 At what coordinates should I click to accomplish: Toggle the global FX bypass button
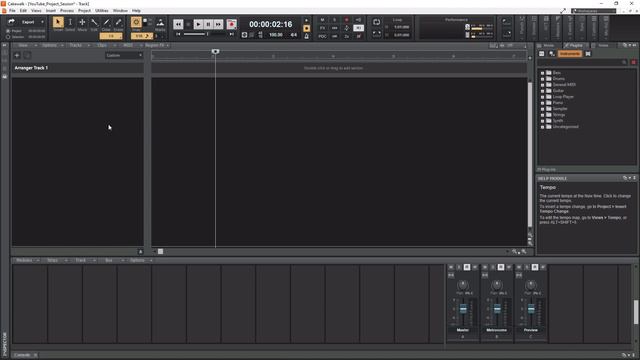coord(322,28)
